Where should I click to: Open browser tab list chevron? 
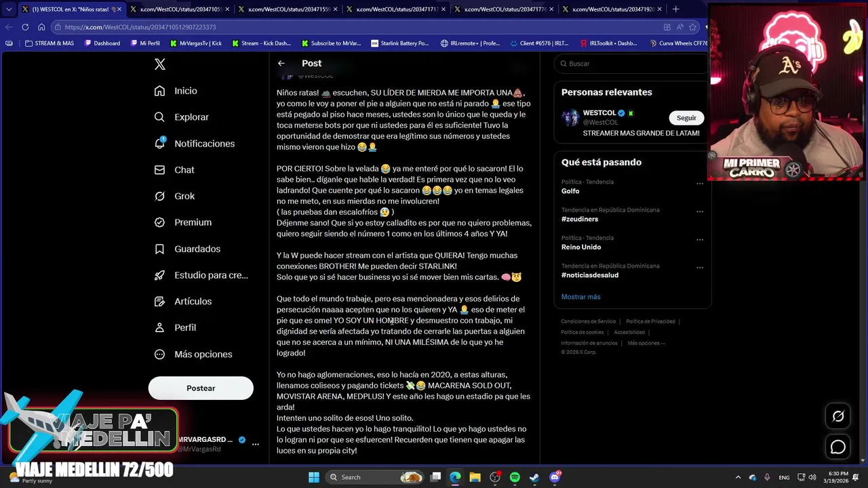(9, 9)
